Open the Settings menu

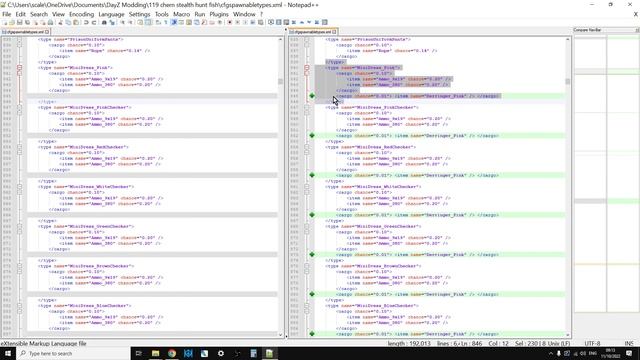pyautogui.click(x=139, y=14)
